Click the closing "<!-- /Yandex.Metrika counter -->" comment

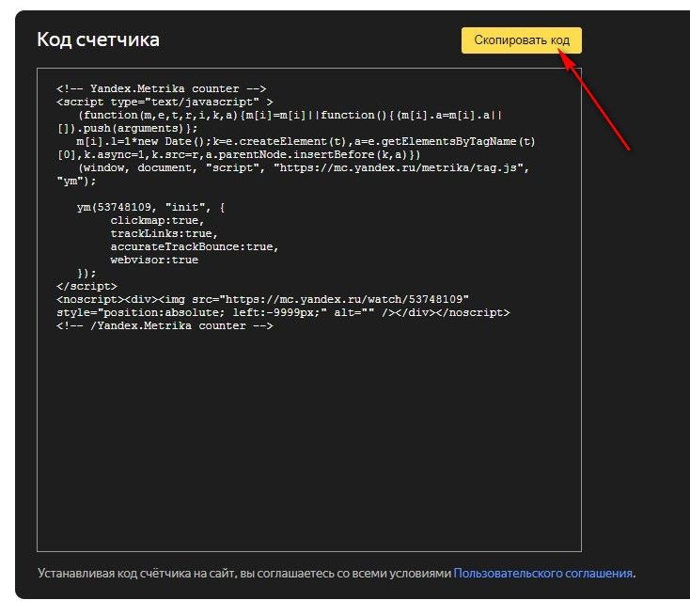click(x=165, y=325)
